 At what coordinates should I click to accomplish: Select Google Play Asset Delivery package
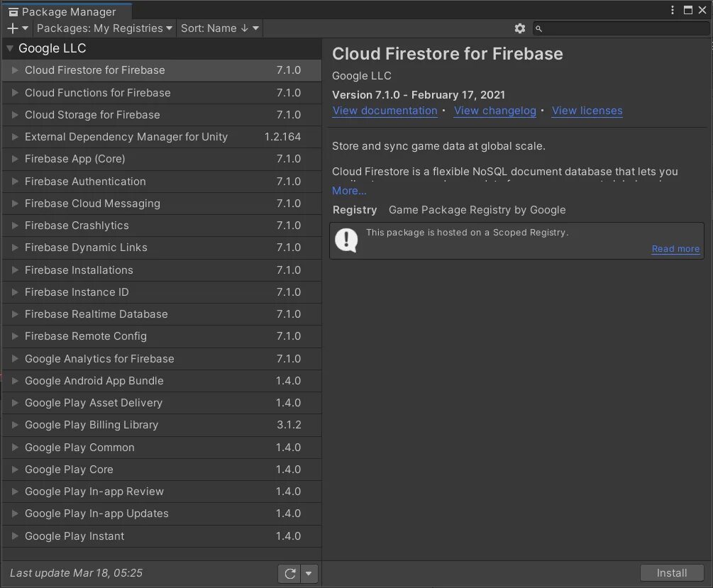tap(162, 403)
